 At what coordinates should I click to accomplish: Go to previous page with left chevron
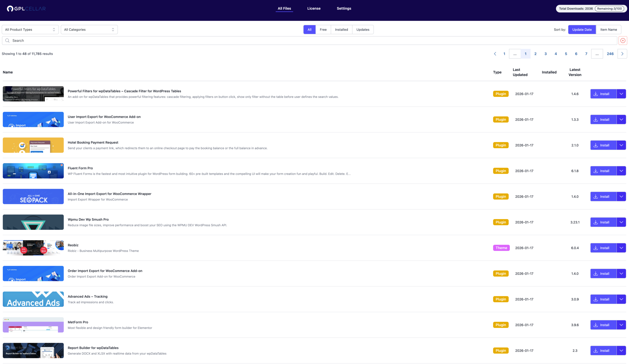[x=495, y=54]
